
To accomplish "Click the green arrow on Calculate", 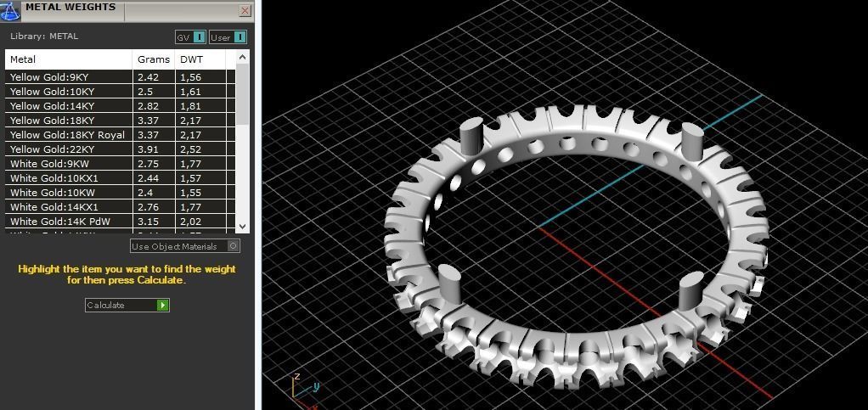I will pyautogui.click(x=162, y=305).
